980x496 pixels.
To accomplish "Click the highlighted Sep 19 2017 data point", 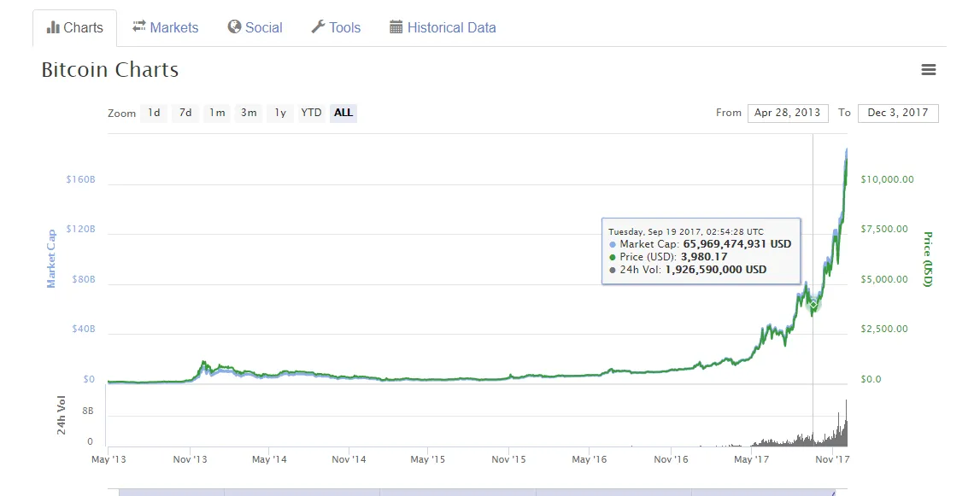I will (813, 304).
